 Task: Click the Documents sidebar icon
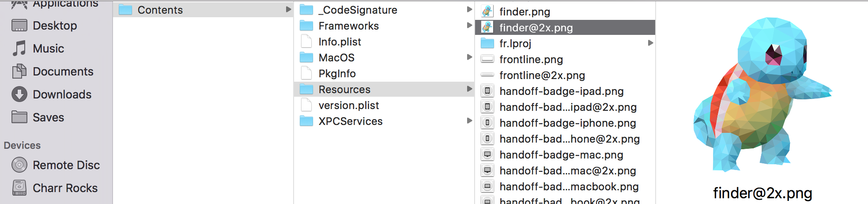click(x=19, y=72)
